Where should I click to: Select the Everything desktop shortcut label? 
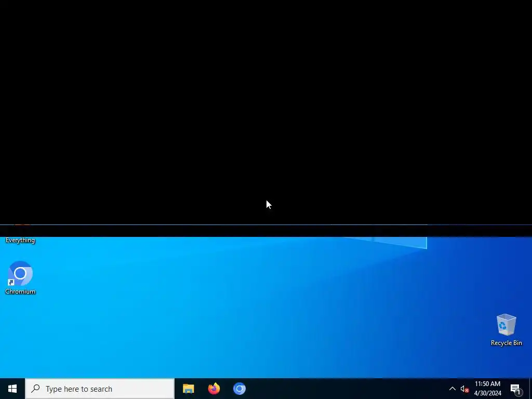tap(20, 240)
